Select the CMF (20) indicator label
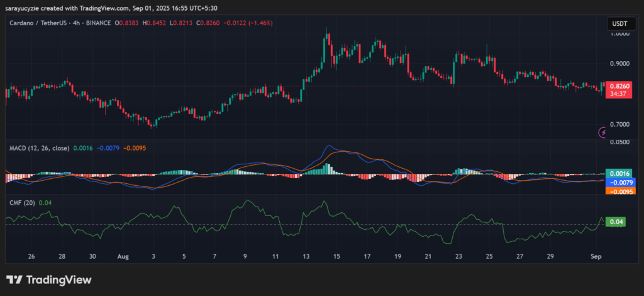The width and height of the screenshot is (644, 296). 21,202
